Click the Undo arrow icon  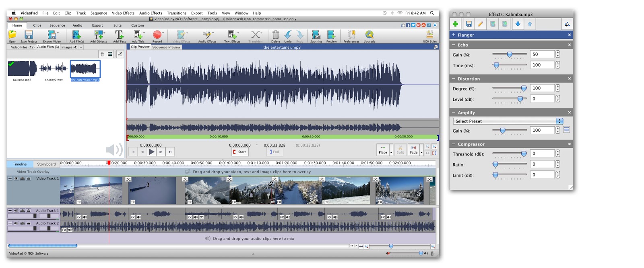(x=288, y=35)
